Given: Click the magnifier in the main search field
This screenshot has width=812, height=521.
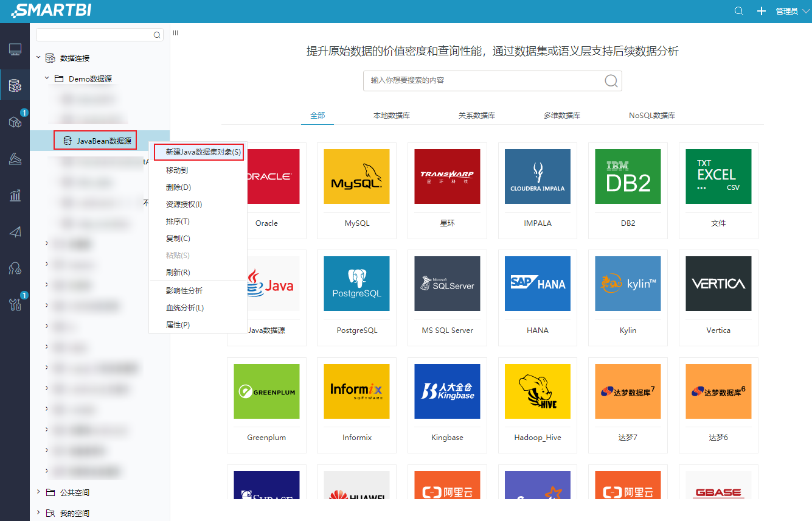Looking at the screenshot, I should point(611,81).
